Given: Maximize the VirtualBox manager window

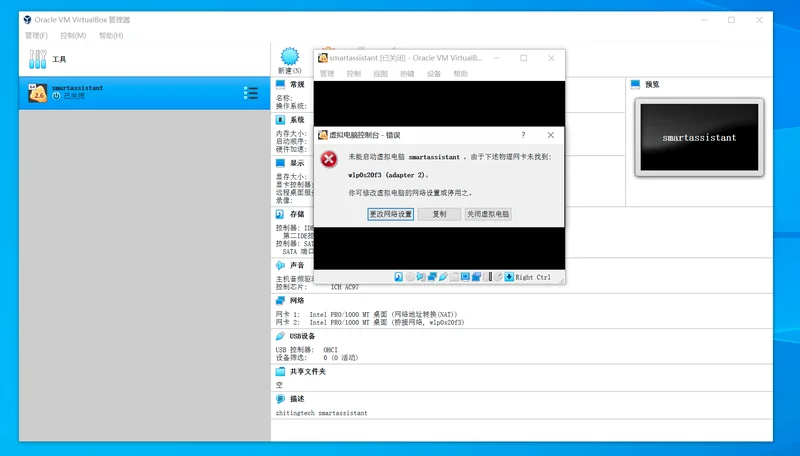Looking at the screenshot, I should point(732,20).
